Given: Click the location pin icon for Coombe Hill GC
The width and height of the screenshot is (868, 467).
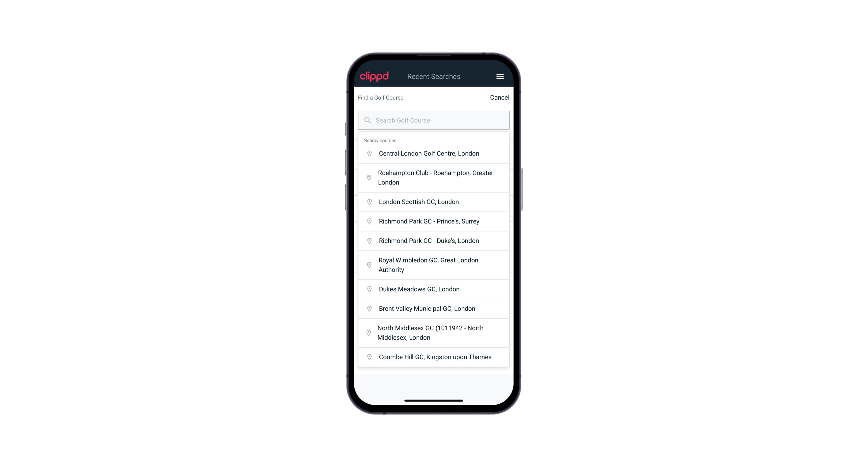Looking at the screenshot, I should point(368,357).
